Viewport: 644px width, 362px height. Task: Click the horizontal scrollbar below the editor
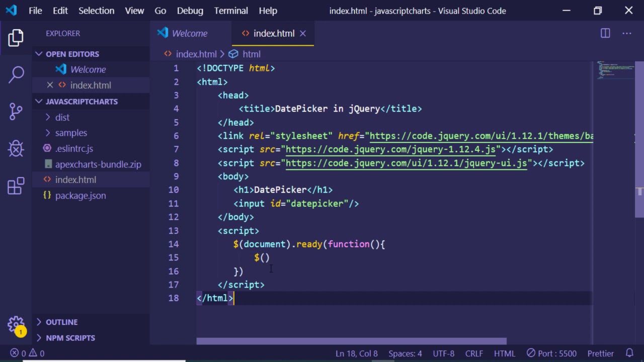(351, 341)
